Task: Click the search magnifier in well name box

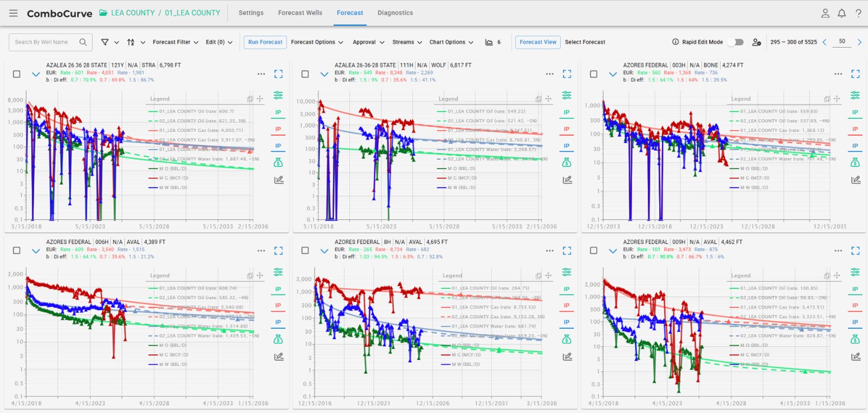Action: [x=83, y=42]
